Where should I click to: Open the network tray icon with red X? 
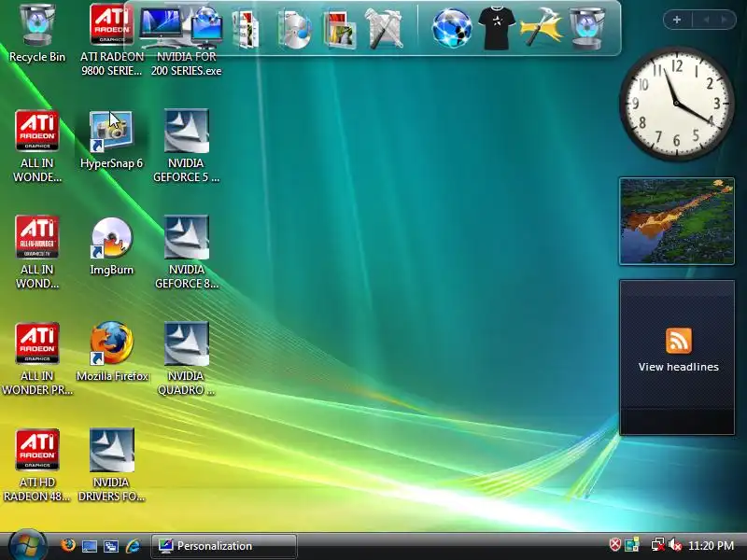pos(658,545)
